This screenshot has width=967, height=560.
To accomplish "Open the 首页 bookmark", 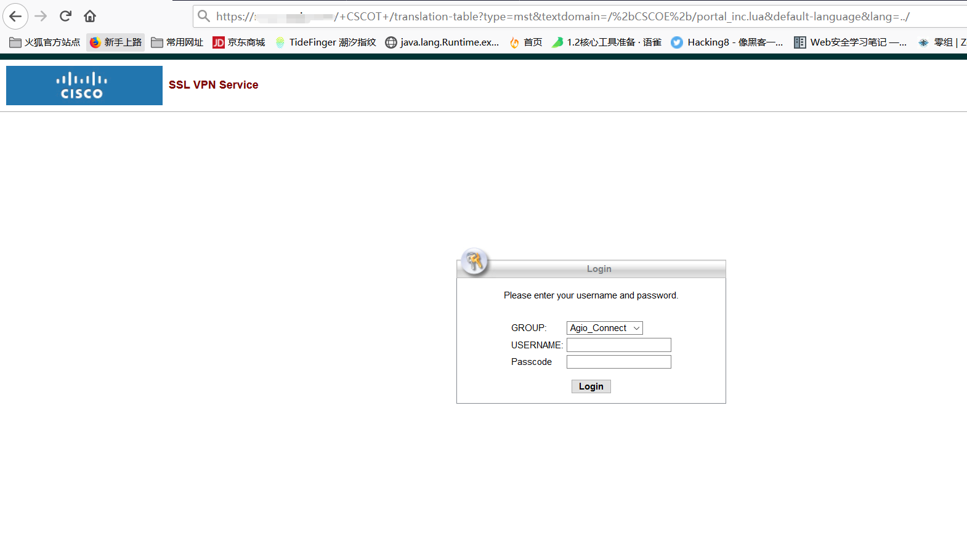I will coord(526,42).
